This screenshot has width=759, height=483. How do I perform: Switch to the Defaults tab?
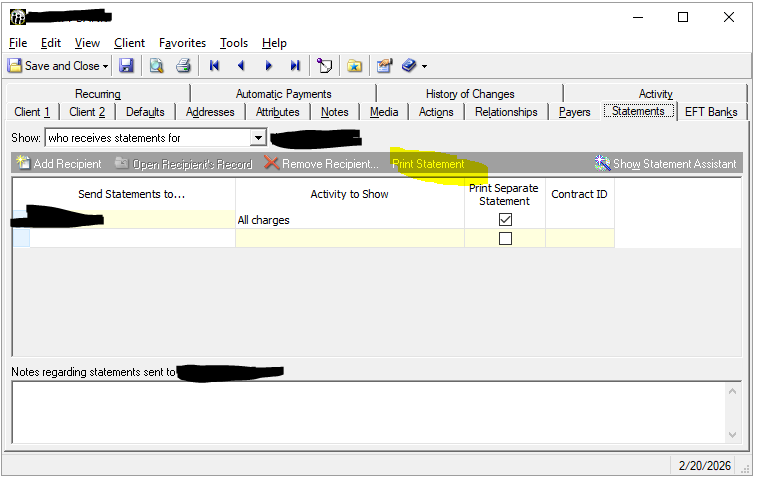(x=145, y=112)
